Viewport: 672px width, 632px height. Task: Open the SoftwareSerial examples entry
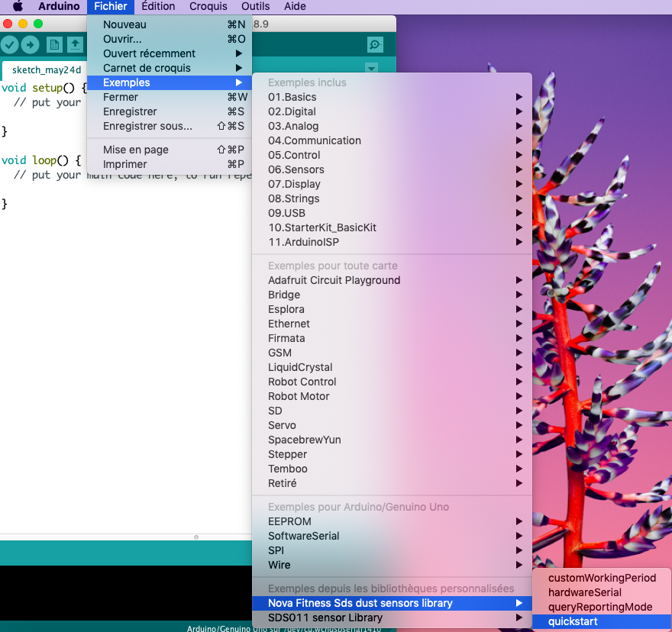pyautogui.click(x=393, y=537)
